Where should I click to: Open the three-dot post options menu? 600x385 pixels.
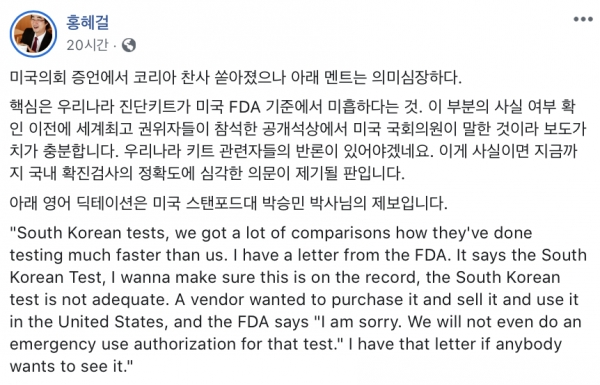[583, 19]
